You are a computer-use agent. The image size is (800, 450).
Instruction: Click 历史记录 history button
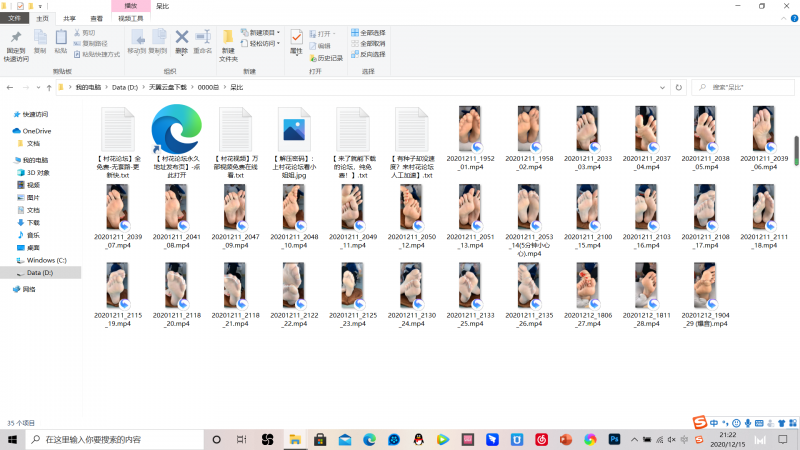(x=327, y=58)
